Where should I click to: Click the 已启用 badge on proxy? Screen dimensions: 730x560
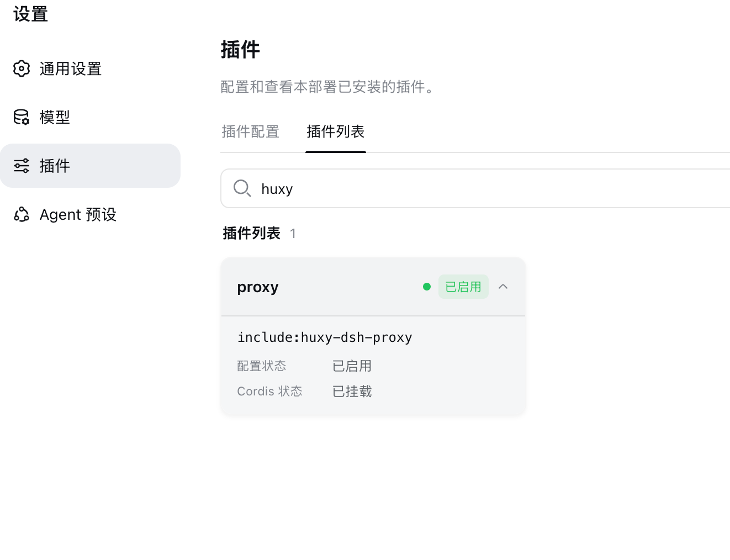(463, 287)
